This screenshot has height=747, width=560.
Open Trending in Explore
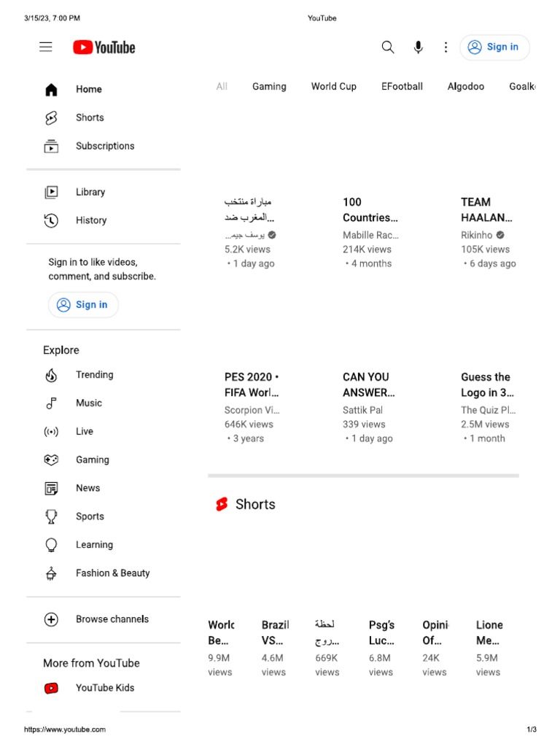[94, 374]
